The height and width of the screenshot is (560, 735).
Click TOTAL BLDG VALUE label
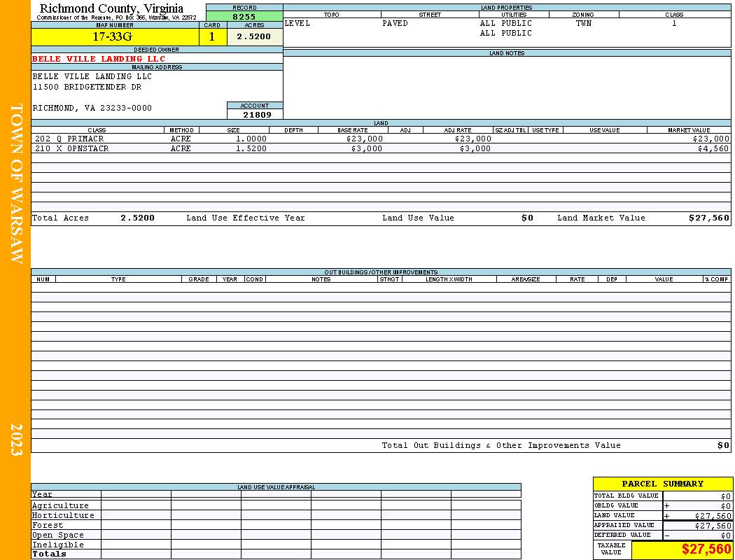point(626,496)
